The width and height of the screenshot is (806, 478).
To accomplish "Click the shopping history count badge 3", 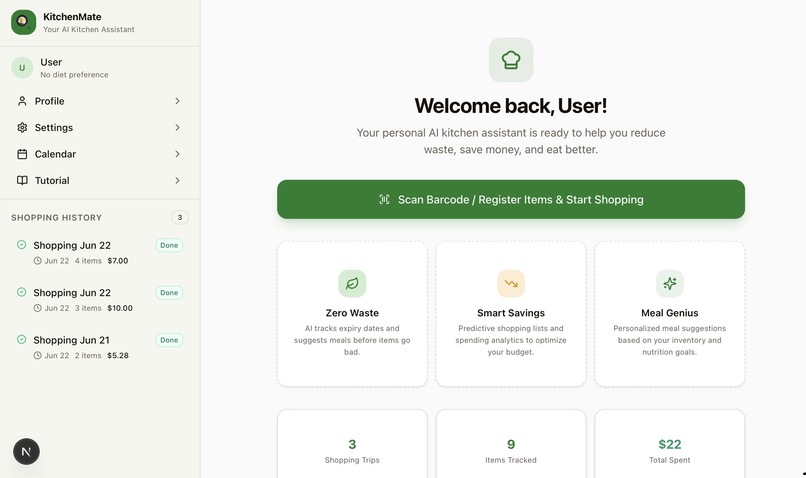I will click(180, 217).
